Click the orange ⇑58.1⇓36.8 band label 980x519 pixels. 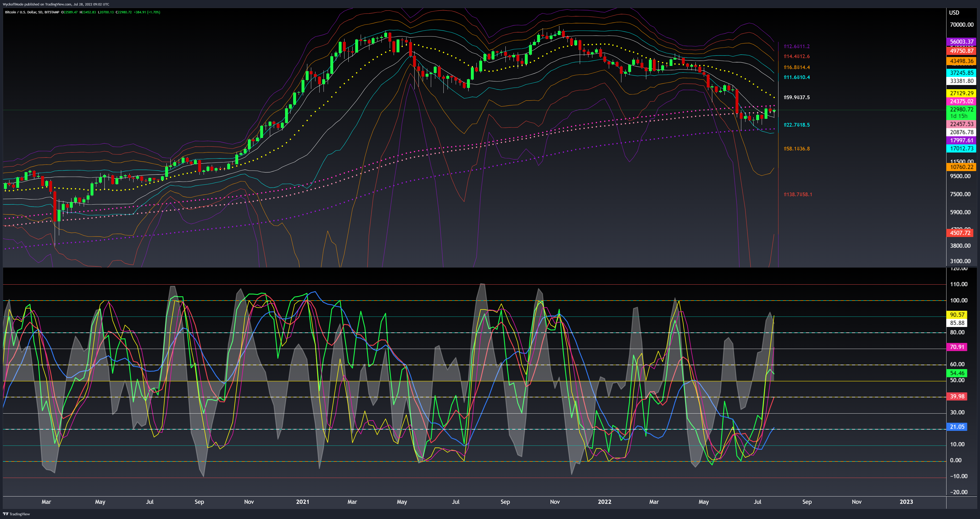pyautogui.click(x=797, y=149)
